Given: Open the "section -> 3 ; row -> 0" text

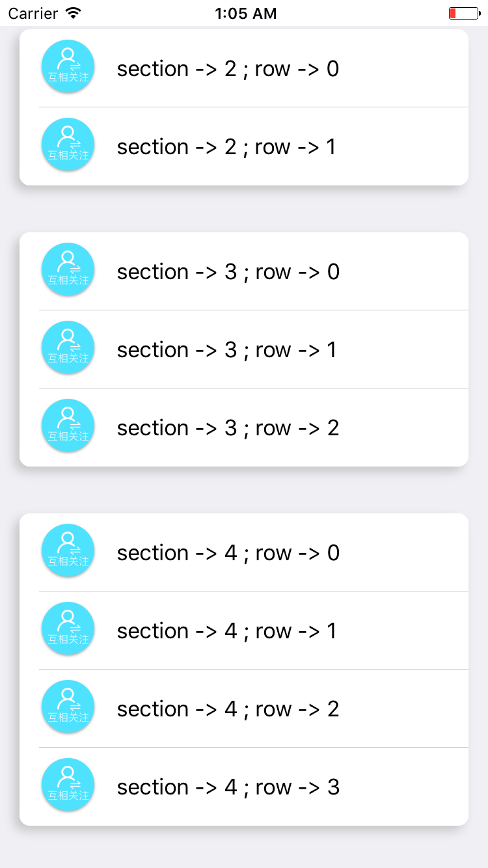Looking at the screenshot, I should pos(228,272).
